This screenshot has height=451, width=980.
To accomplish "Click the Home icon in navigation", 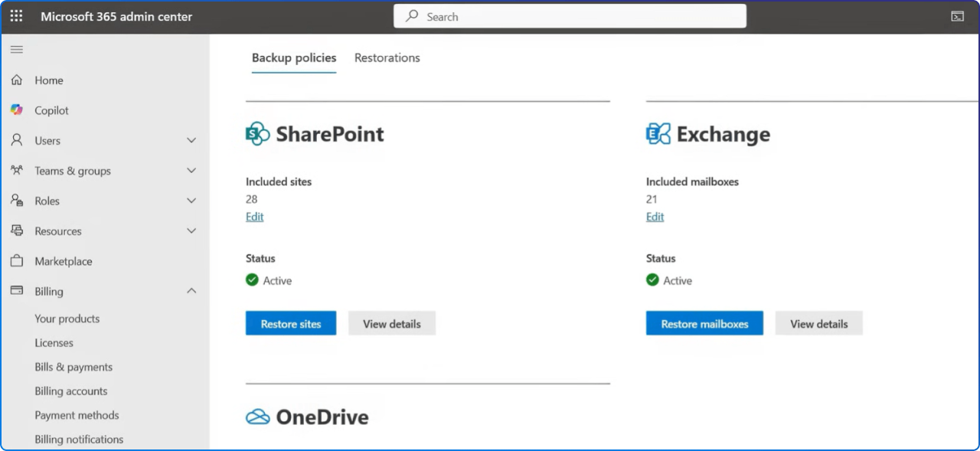I will tap(15, 80).
